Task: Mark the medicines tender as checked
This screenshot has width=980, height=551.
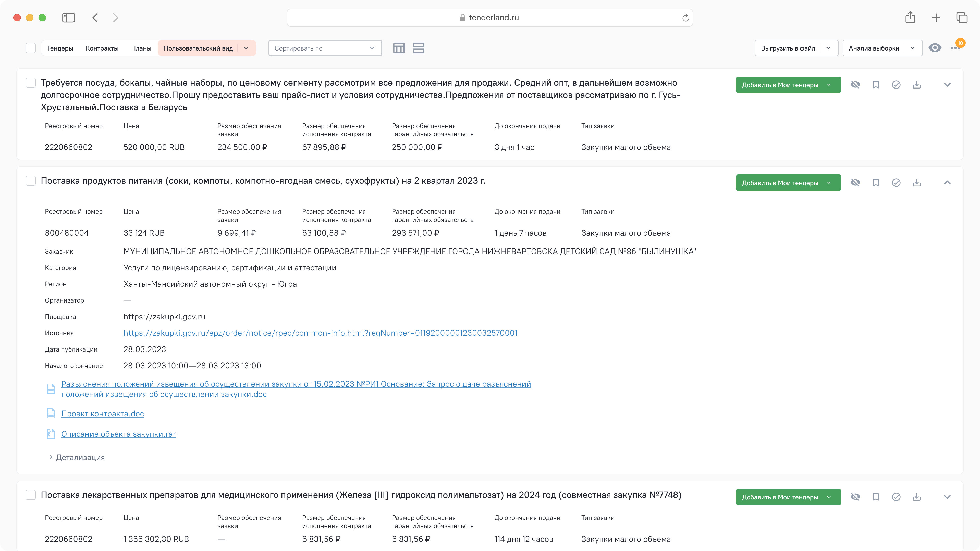Action: 896,497
